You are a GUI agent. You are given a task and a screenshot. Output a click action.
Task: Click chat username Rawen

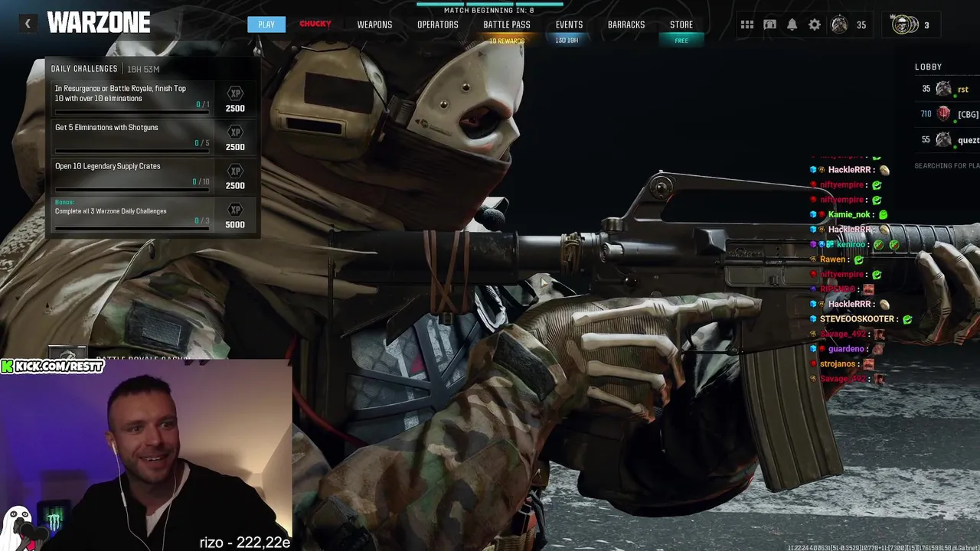tap(832, 259)
